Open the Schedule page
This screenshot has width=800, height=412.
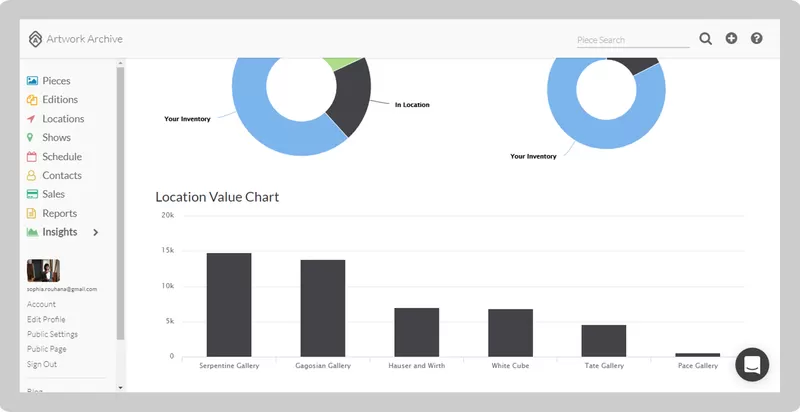pos(62,157)
